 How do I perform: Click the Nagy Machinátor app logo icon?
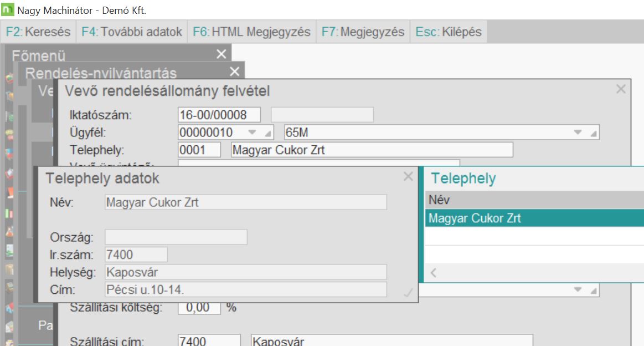point(7,9)
